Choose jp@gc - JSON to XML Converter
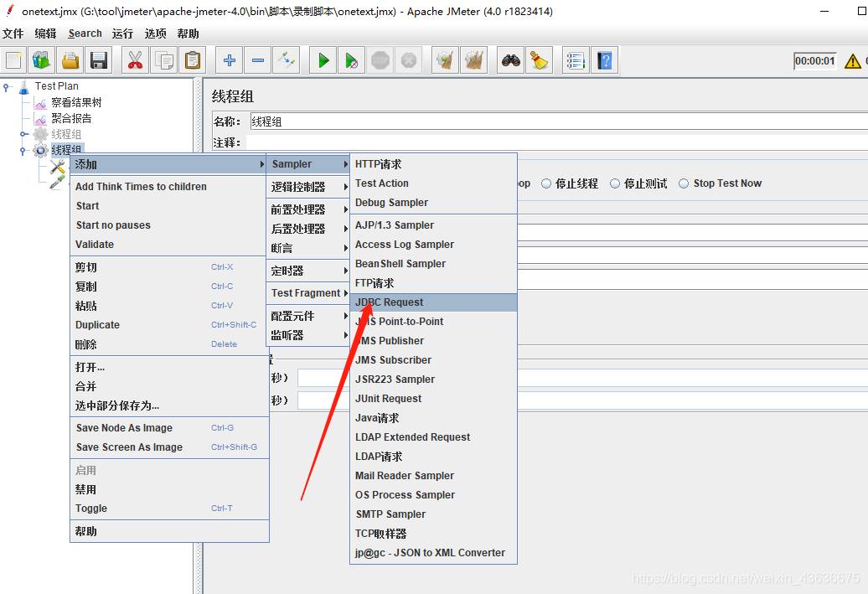 433,553
